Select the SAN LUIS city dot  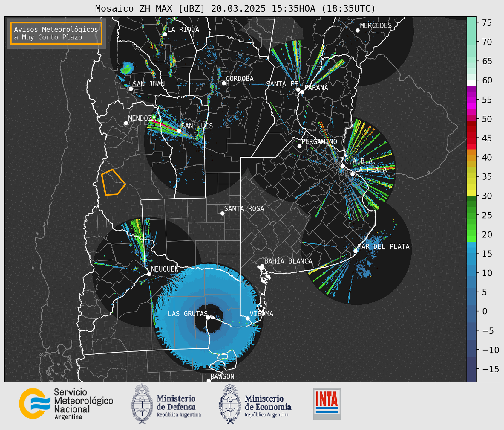(x=179, y=131)
